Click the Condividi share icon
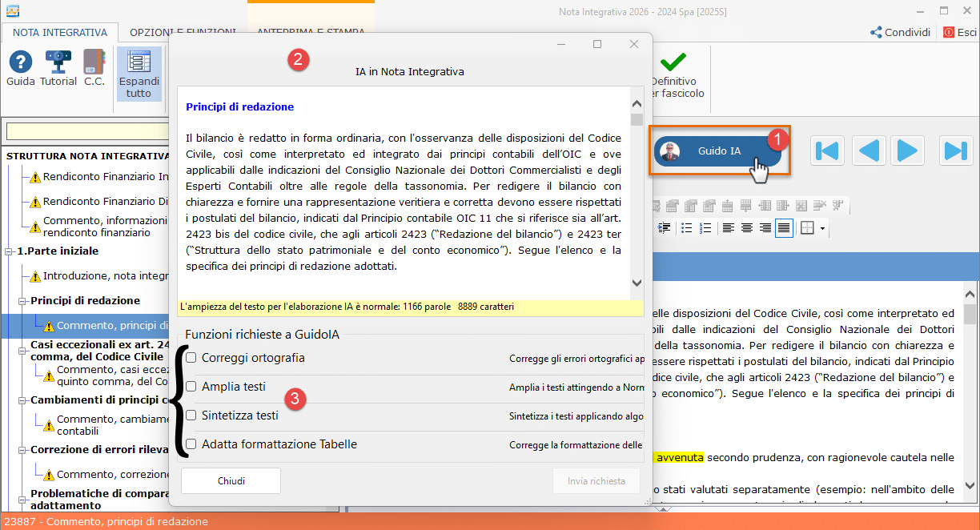Screen dimensions: 980x530 [x=900, y=33]
